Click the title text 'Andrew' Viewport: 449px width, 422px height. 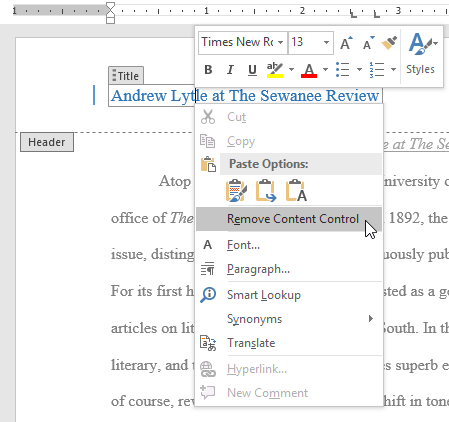139,96
